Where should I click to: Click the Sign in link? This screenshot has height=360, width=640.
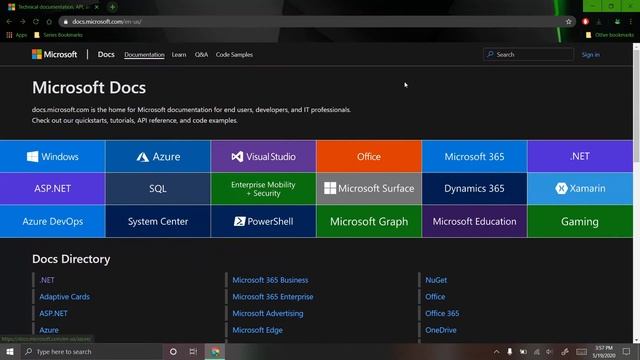591,55
